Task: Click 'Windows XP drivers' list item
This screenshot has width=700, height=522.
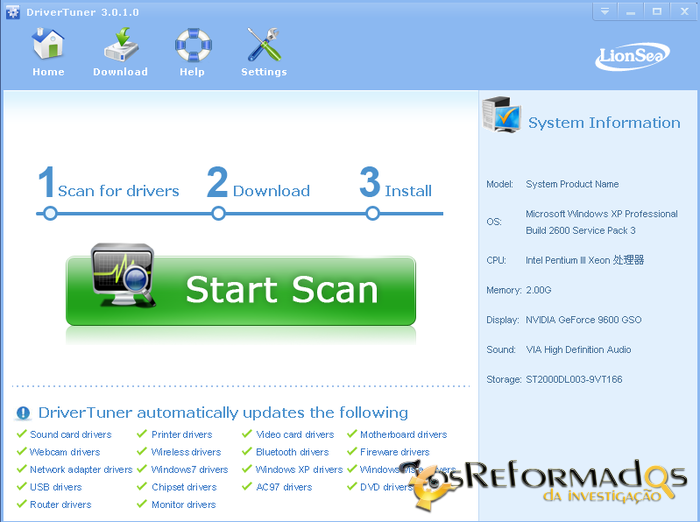Action: tap(299, 469)
